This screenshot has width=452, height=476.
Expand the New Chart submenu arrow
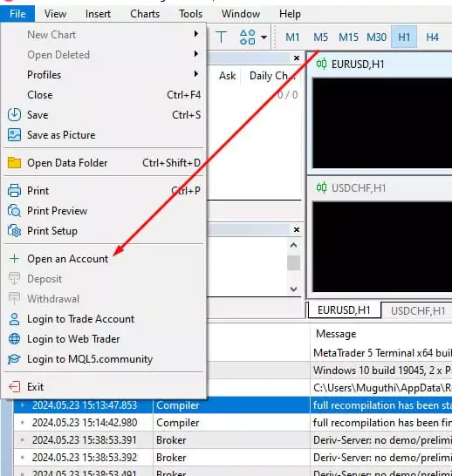pos(196,34)
